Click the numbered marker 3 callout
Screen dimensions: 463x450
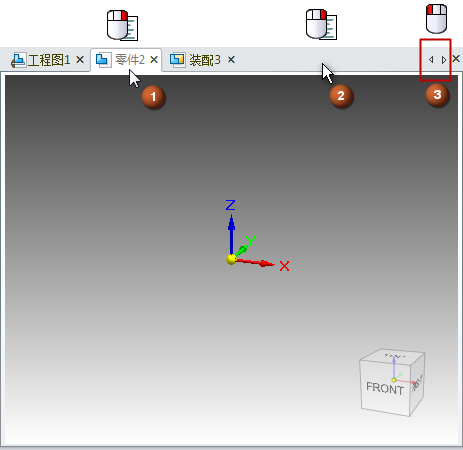pyautogui.click(x=437, y=95)
